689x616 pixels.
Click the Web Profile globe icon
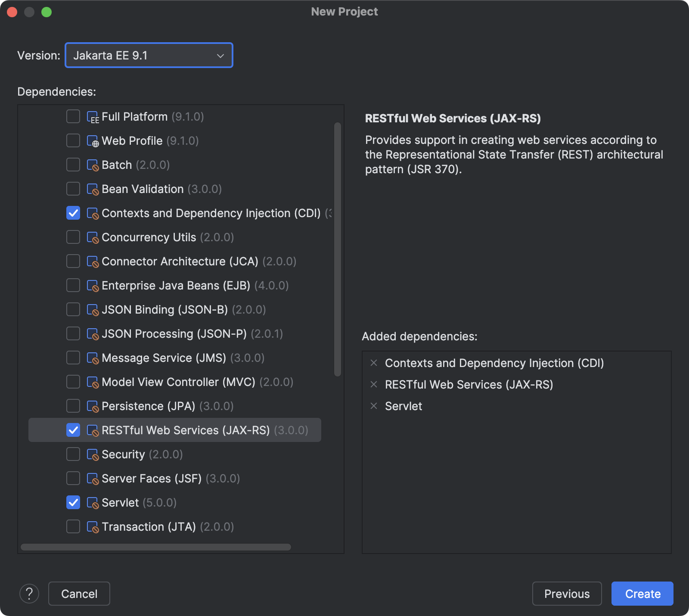point(93,141)
